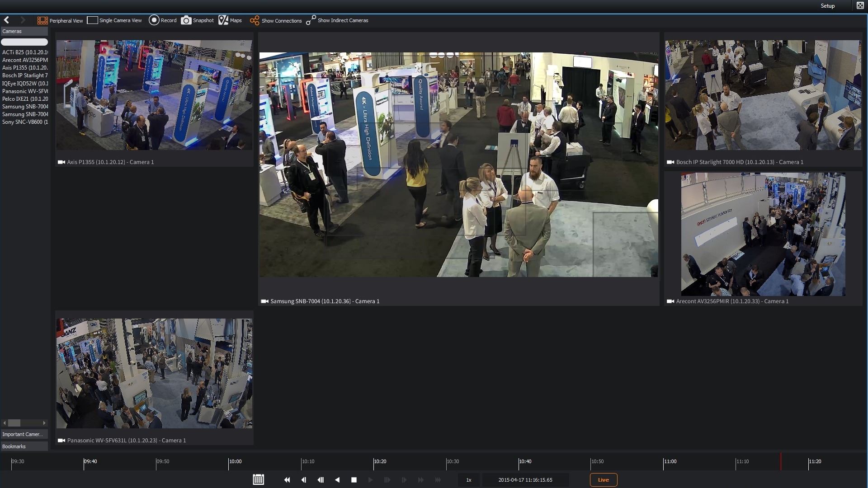Click the stop playback button
The width and height of the screenshot is (868, 488).
click(354, 480)
